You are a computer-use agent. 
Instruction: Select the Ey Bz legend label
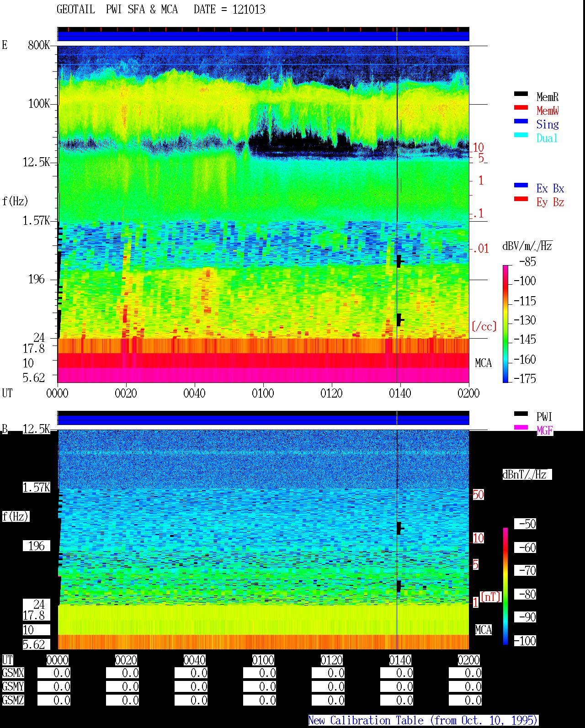[550, 202]
